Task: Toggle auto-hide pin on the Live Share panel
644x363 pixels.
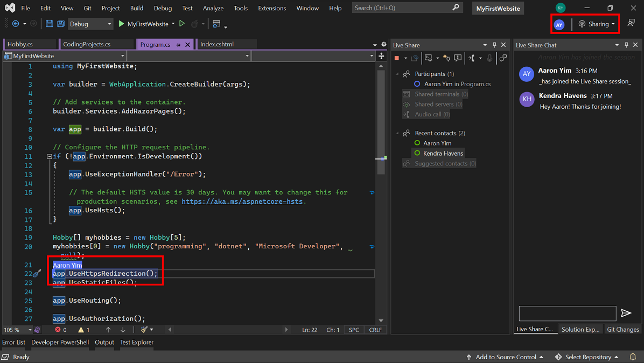Action: (x=494, y=45)
